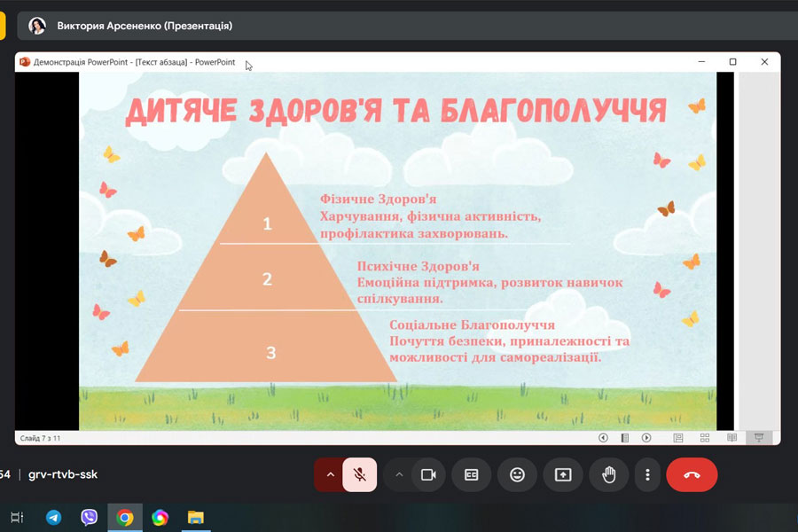Toggle the camera button
Image resolution: width=798 pixels, height=532 pixels.
pyautogui.click(x=428, y=474)
